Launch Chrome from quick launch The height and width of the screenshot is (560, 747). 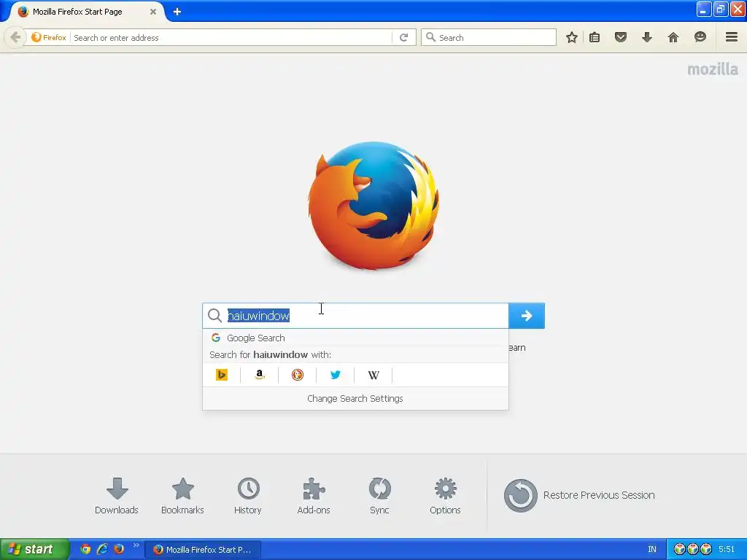[x=85, y=549]
